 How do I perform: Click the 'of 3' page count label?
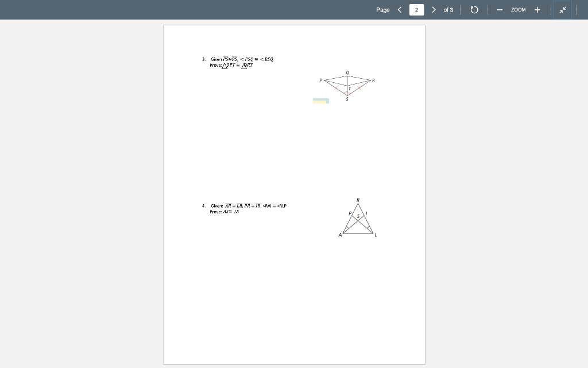pyautogui.click(x=447, y=9)
